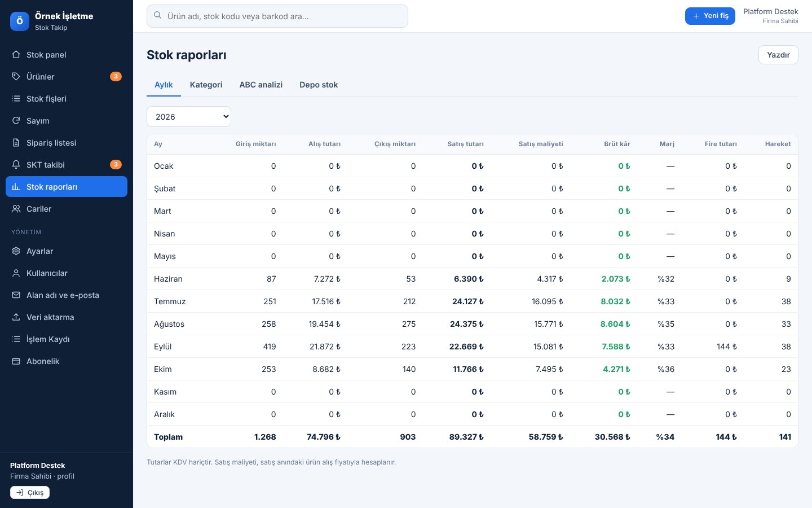Viewport: 812px width, 508px height.
Task: Click the search magnifier icon
Action: tap(158, 16)
